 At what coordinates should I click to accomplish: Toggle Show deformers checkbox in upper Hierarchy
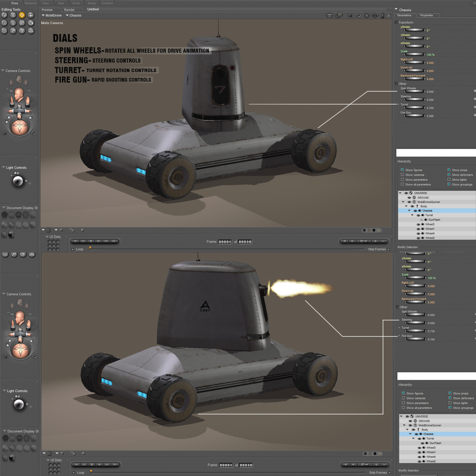click(449, 175)
